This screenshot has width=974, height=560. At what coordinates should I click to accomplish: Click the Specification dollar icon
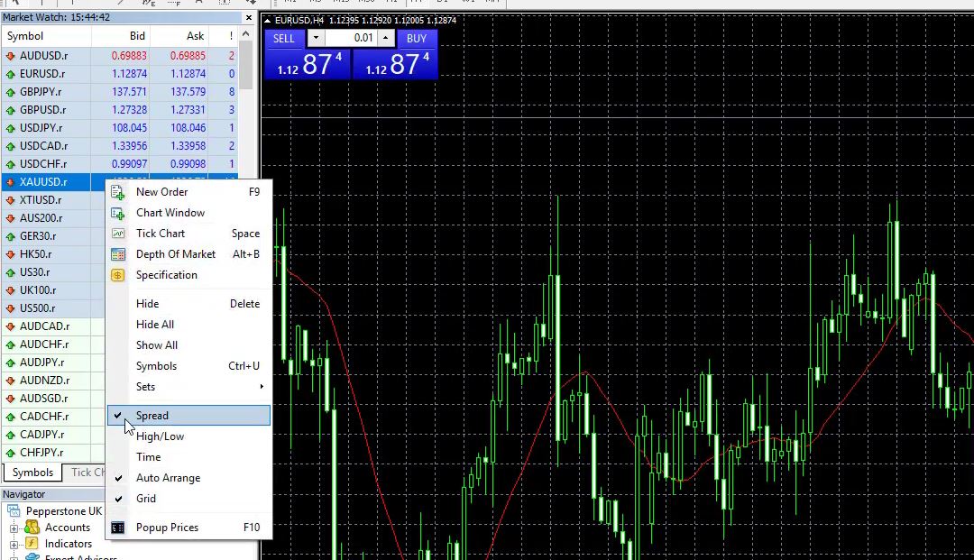(x=117, y=275)
